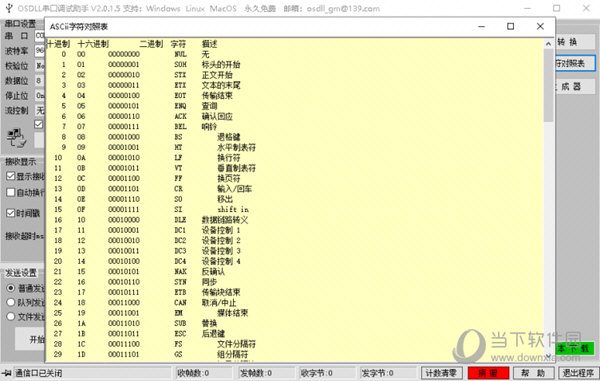
Task: Click the 开始 button in send settings
Action: [30, 339]
